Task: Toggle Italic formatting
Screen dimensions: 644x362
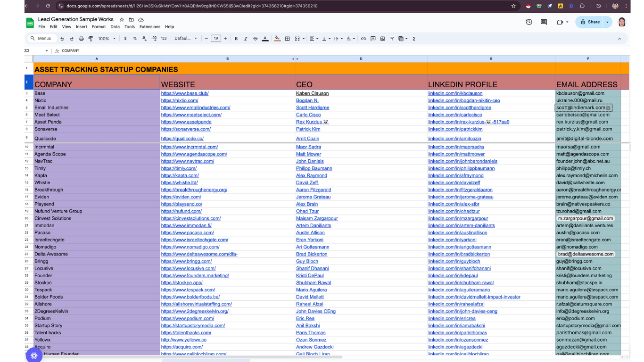Action: pyautogui.click(x=246, y=39)
